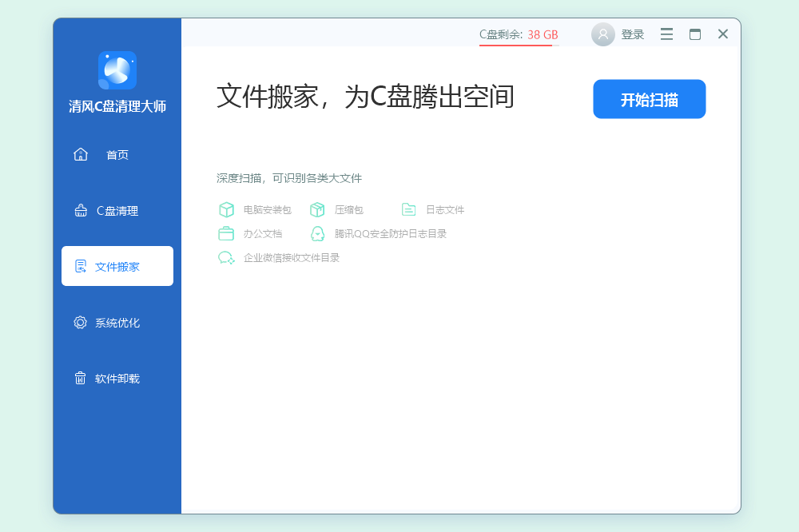Click the 软件卸载 trash-bin icon
Image resolution: width=799 pixels, height=532 pixels.
click(80, 378)
